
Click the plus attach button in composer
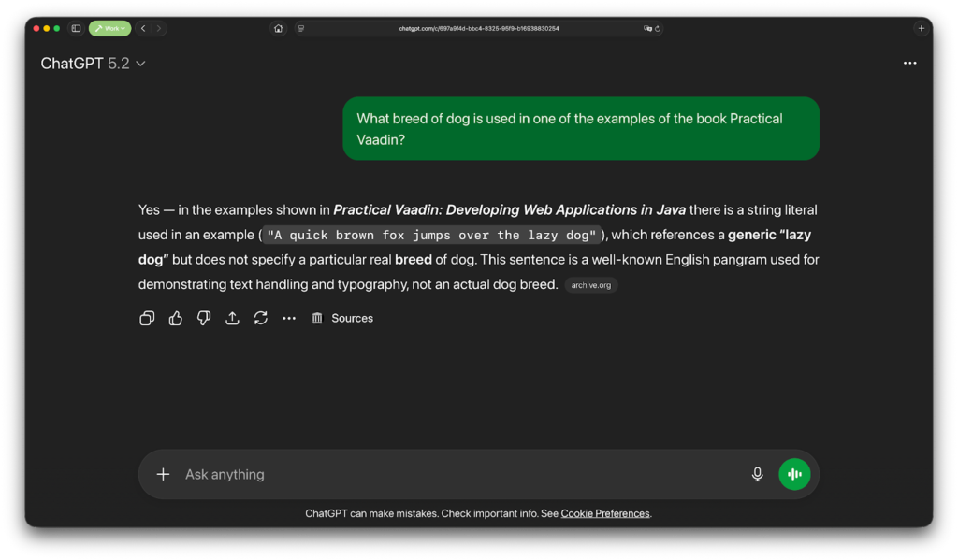[163, 474]
